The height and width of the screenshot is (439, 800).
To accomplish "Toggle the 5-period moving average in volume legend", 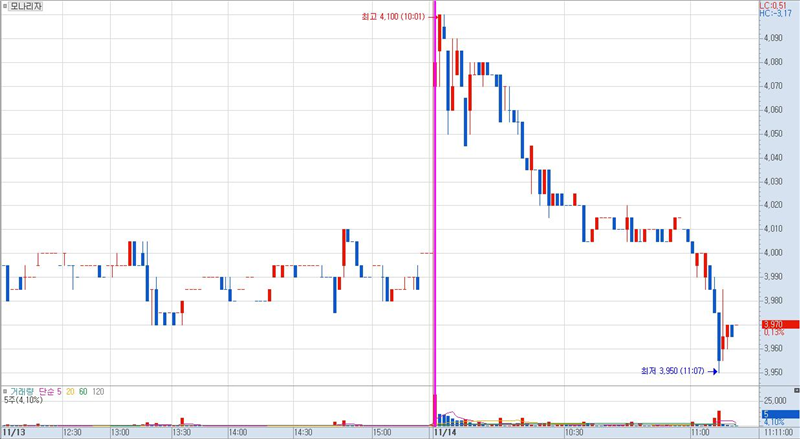I will (59, 391).
